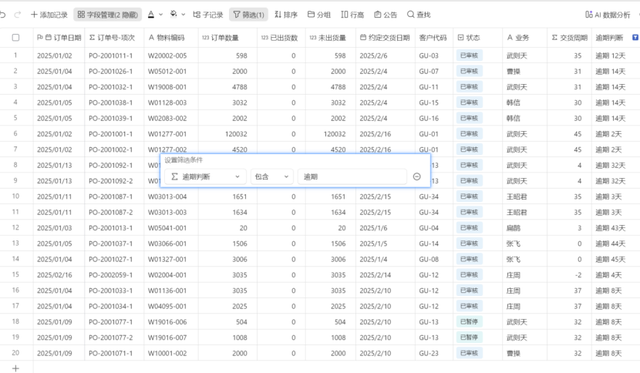Adjust 行高 row height
Image resolution: width=640 pixels, height=373 pixels.
click(352, 15)
